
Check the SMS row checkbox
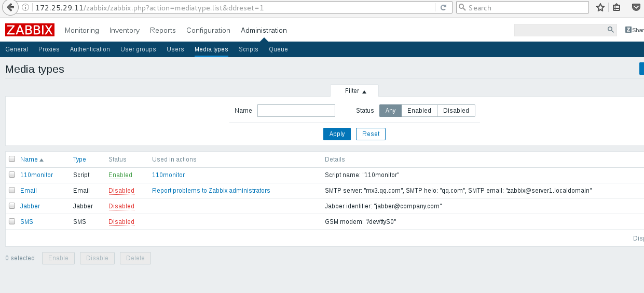point(12,221)
